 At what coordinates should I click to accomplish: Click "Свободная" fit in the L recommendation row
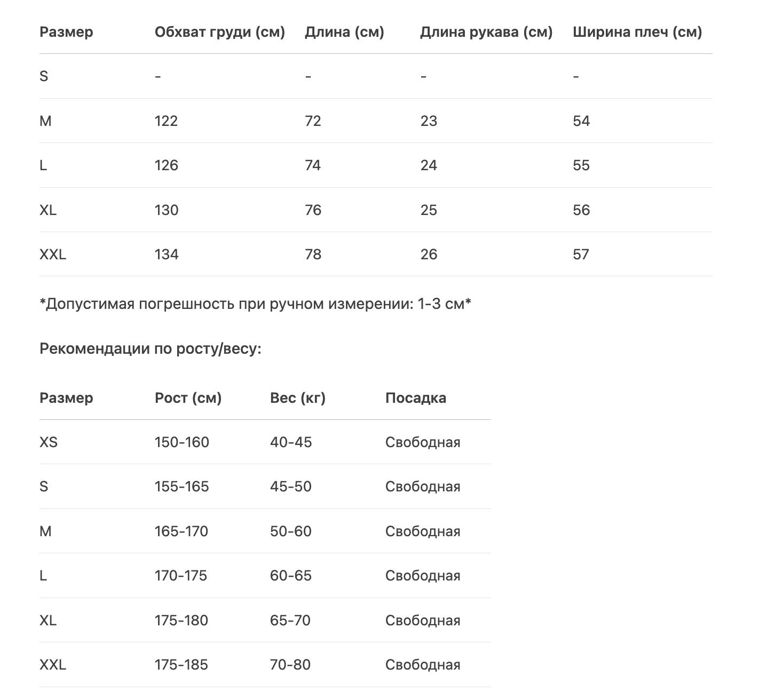[422, 576]
